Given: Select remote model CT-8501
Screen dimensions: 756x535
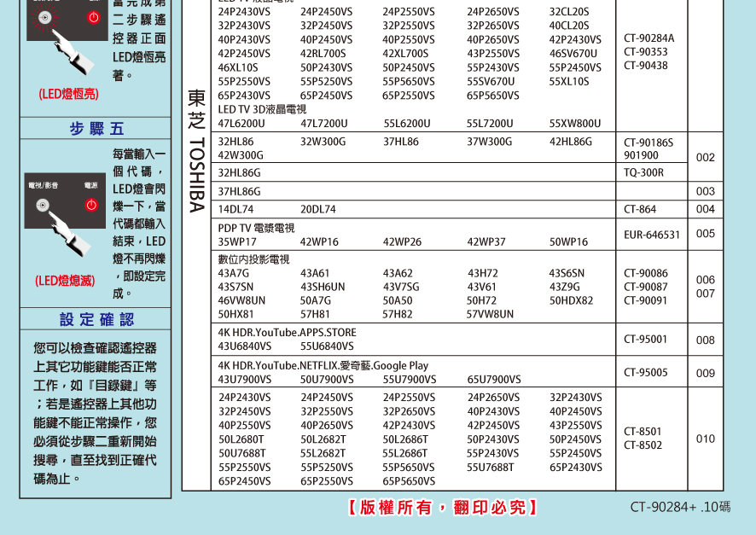Looking at the screenshot, I should tap(643, 432).
